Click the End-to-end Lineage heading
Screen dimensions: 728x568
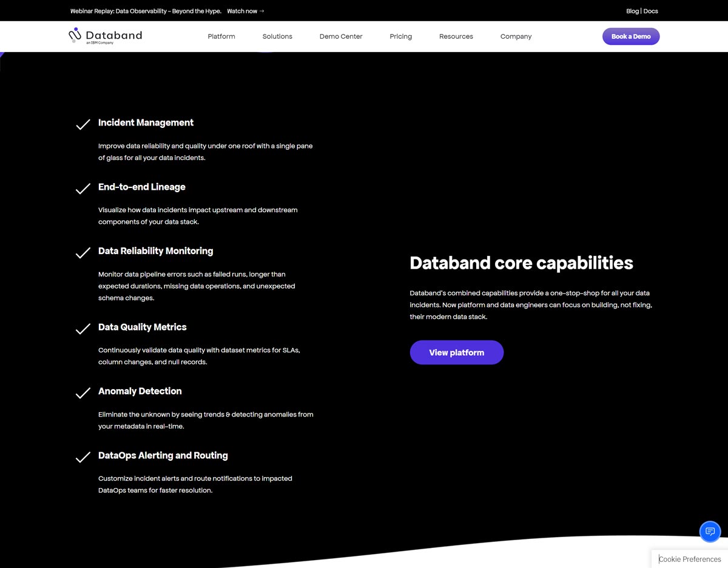(142, 187)
